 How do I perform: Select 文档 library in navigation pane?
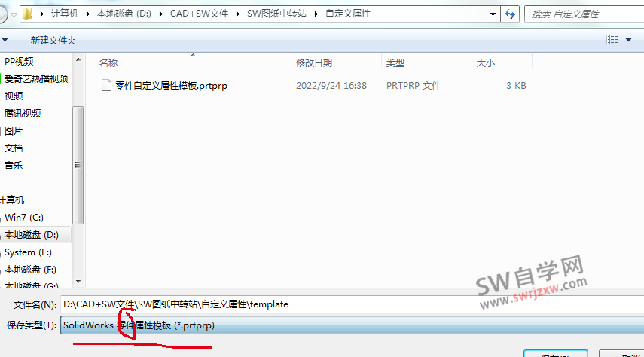click(x=14, y=148)
